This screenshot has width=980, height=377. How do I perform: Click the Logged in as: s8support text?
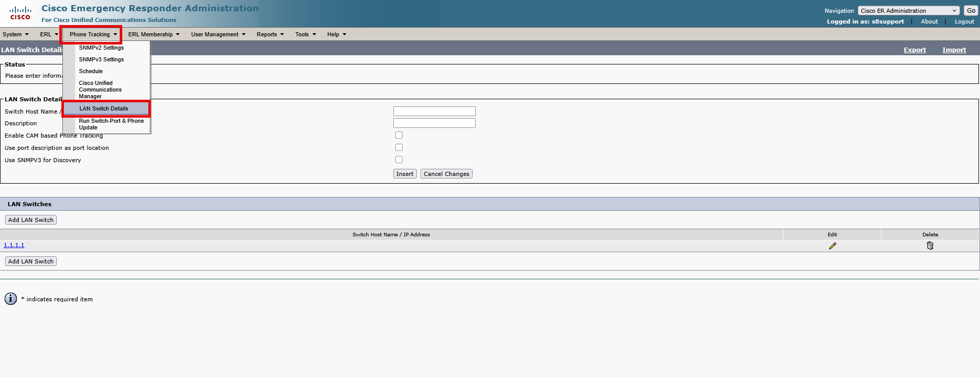(x=865, y=21)
